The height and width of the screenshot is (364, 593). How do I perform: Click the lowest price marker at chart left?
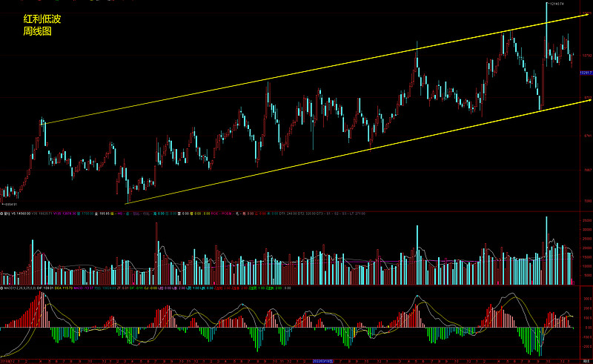(10, 204)
